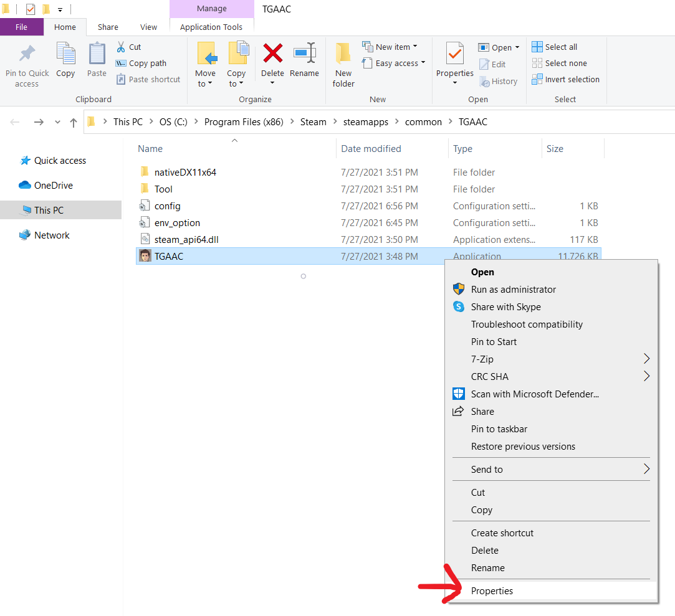Select Properties in the context menu
Image resolution: width=675 pixels, height=616 pixels.
point(492,590)
